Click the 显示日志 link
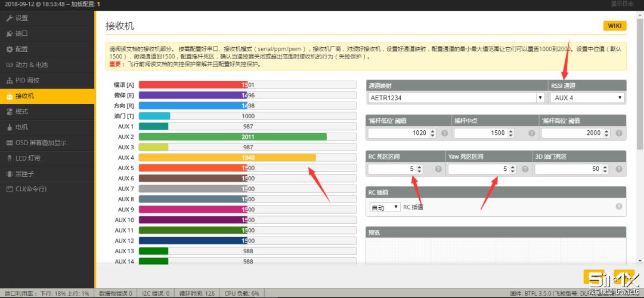This screenshot has height=298, width=644. click(622, 4)
